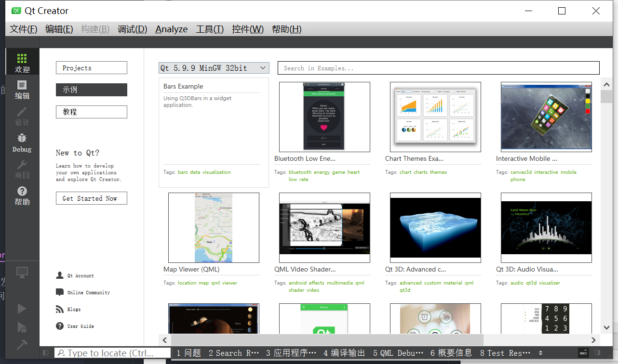Click the horizontal scrollbar right arrow
618x364 pixels.
click(x=594, y=340)
